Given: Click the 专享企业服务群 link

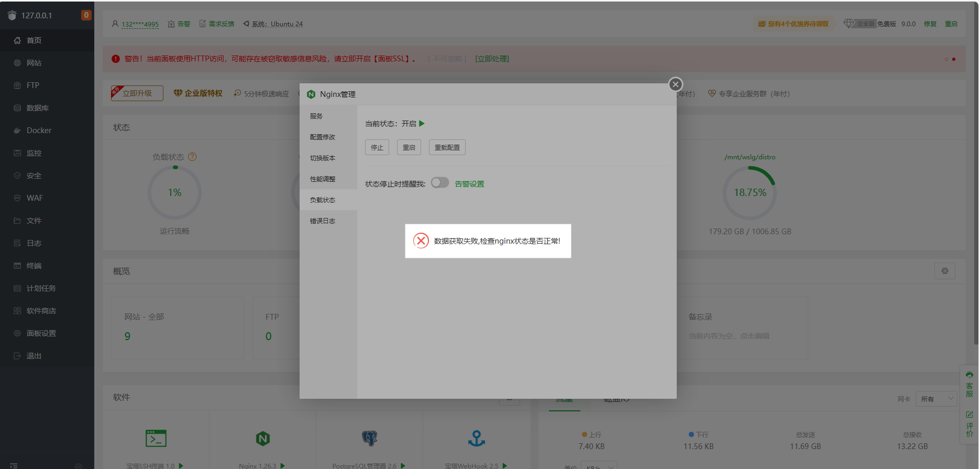Looking at the screenshot, I should (749, 94).
